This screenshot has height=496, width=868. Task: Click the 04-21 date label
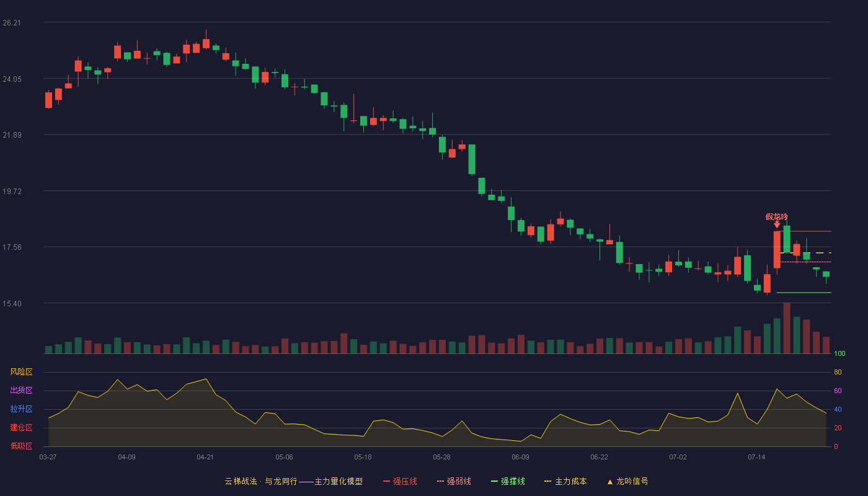tap(205, 457)
